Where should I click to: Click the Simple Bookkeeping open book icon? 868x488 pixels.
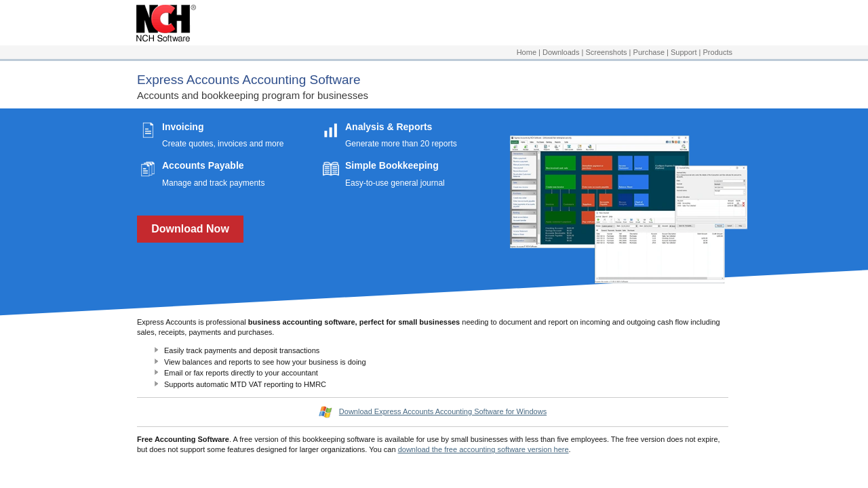pyautogui.click(x=331, y=169)
